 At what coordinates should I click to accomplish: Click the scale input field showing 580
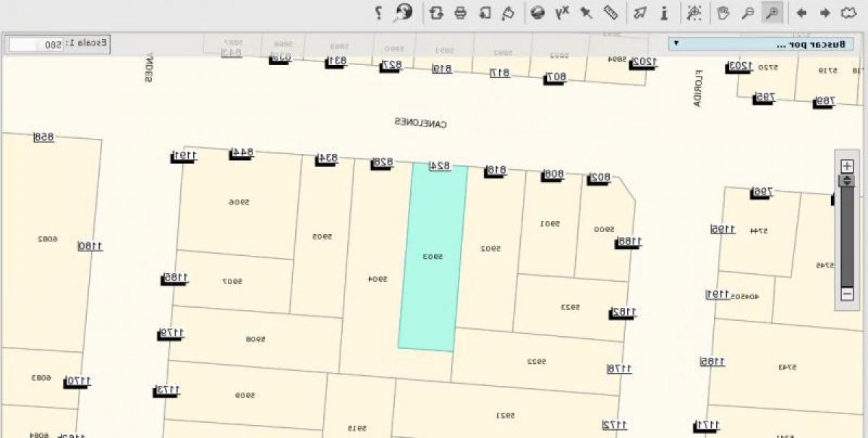pos(36,45)
